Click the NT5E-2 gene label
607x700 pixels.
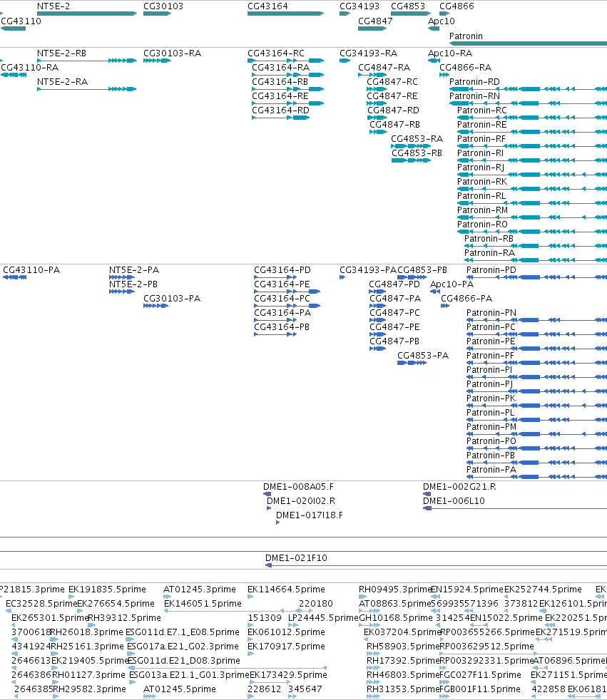(x=53, y=6)
